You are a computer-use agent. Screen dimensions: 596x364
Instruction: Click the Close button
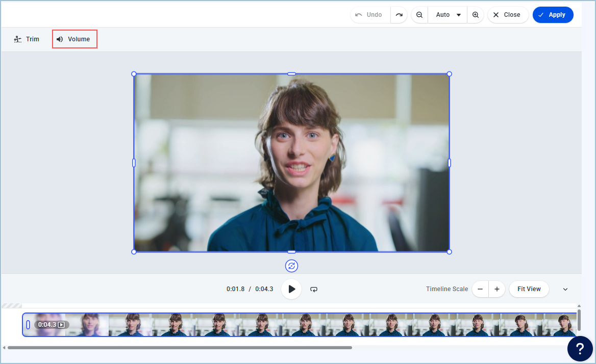pos(507,15)
